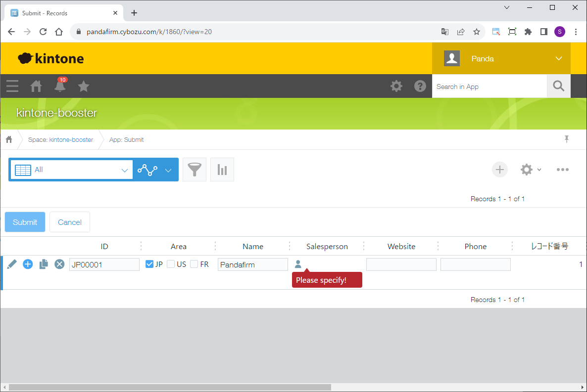Open notifications bell icon

[60, 87]
